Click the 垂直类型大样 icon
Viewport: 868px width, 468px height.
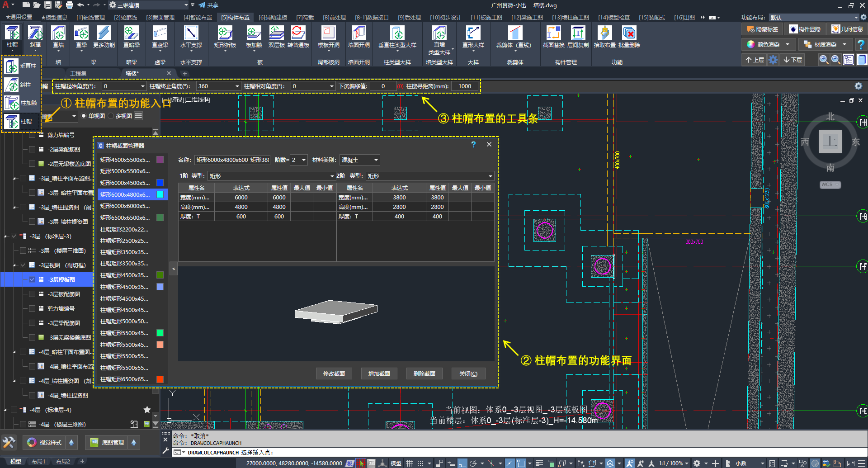click(x=397, y=33)
